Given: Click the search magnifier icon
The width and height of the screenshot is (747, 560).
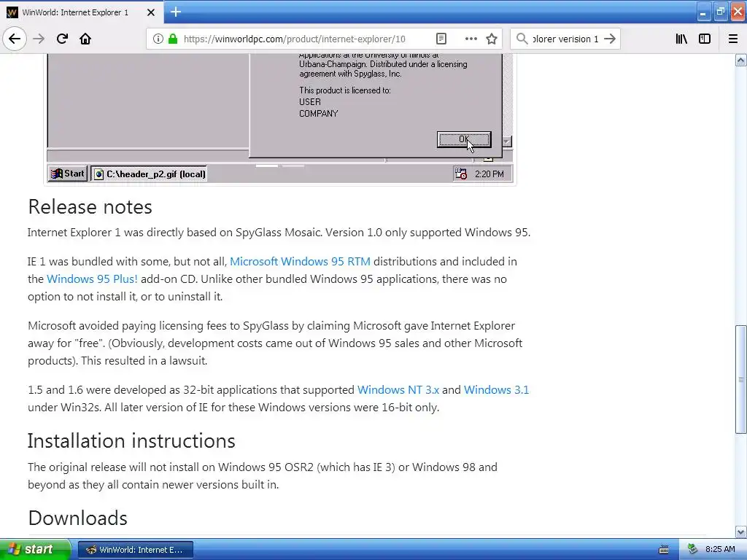Looking at the screenshot, I should click(x=522, y=39).
